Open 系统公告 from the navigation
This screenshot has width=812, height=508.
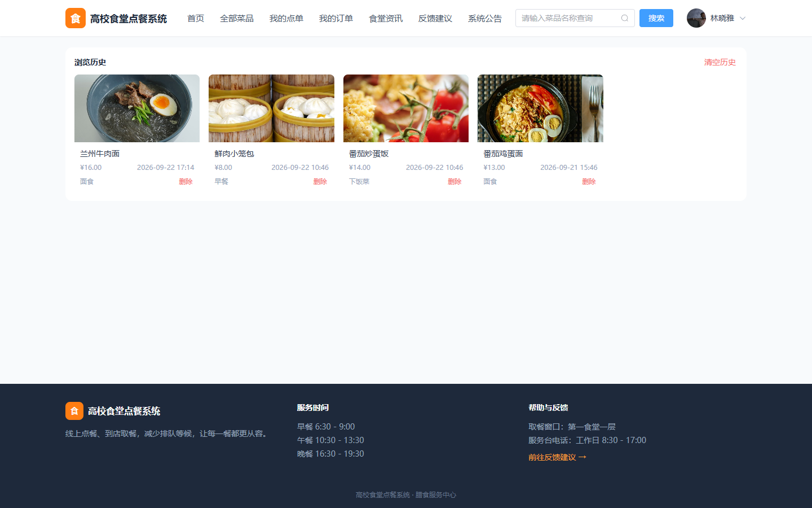[x=485, y=18]
